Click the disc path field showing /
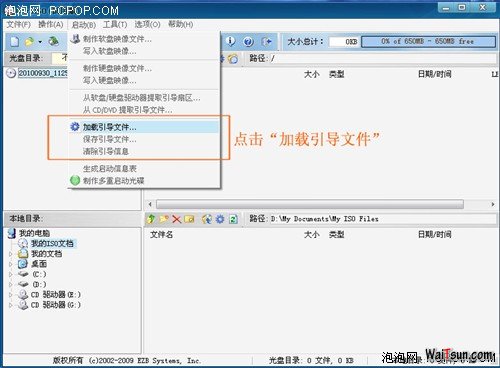Image resolution: width=500 pixels, height=368 pixels. [383, 59]
